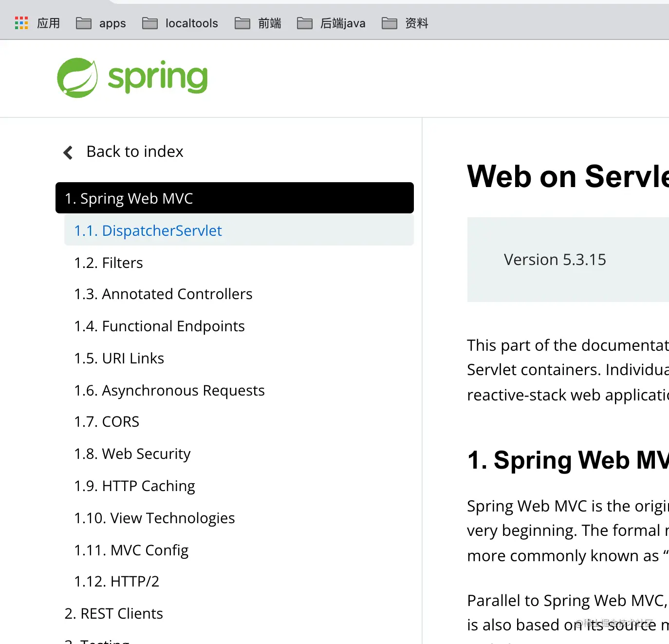Navigate to 1.3. Annotated Controllers

click(x=163, y=294)
